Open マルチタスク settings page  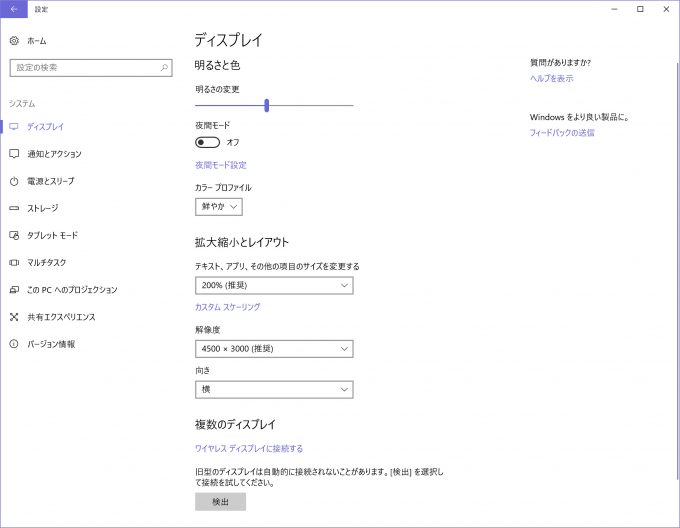point(47,263)
